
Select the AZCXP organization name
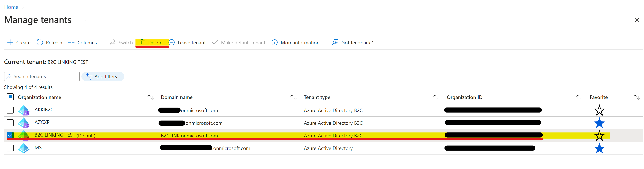(x=42, y=122)
